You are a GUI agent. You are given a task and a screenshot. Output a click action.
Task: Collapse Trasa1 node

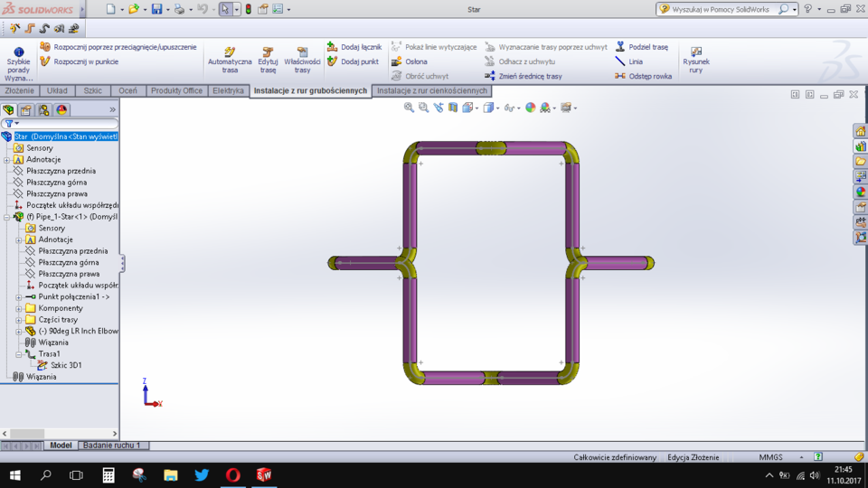pos(19,354)
